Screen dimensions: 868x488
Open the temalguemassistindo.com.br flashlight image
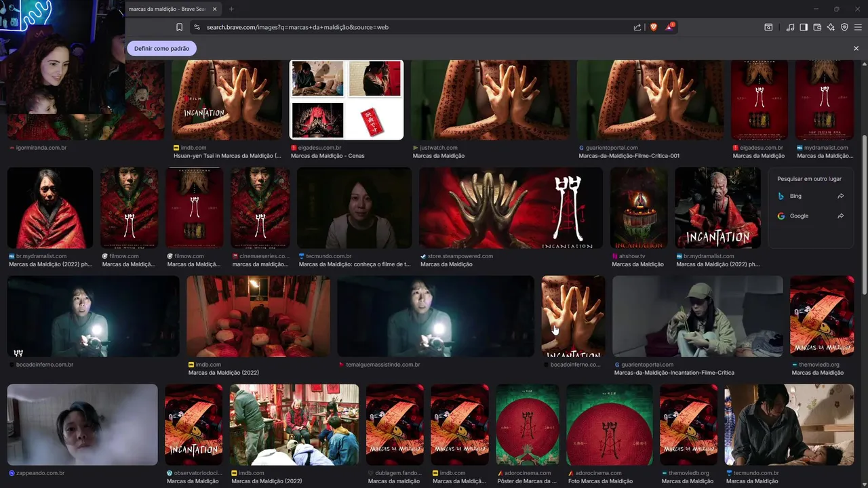(x=436, y=317)
